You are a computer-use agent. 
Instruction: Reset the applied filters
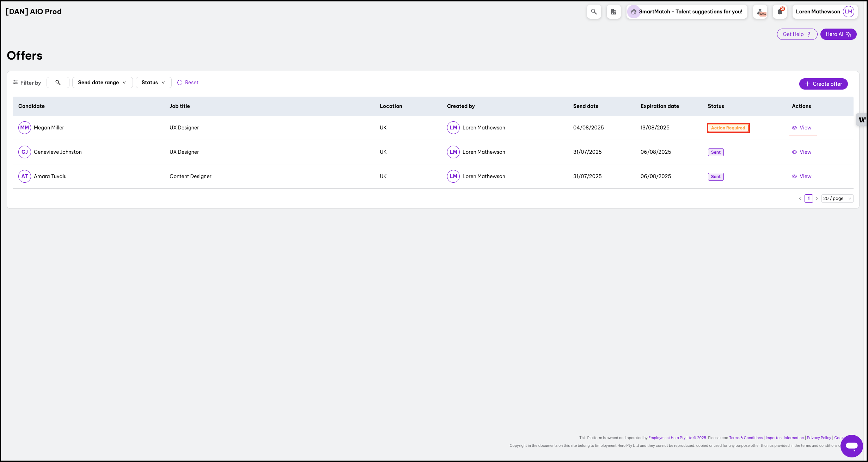point(188,83)
